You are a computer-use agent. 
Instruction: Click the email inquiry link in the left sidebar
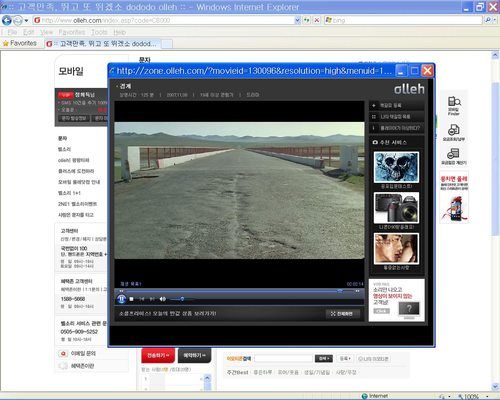point(83,353)
